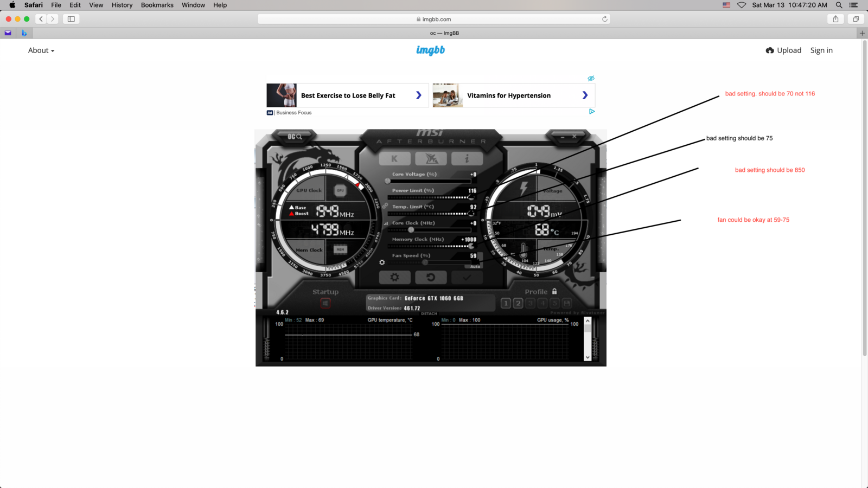Show all tabs overview
This screenshot has width=868, height=488.
(856, 19)
